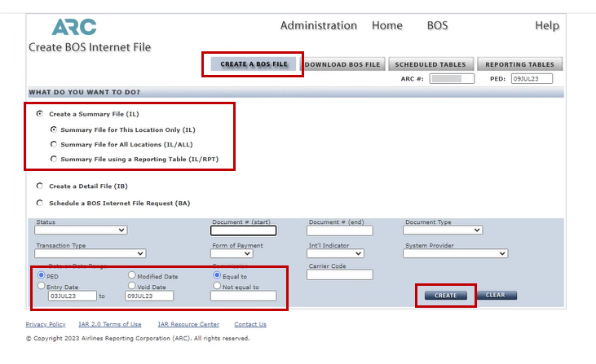Select Not equal to commission option
This screenshot has height=364, width=596.
point(216,286)
